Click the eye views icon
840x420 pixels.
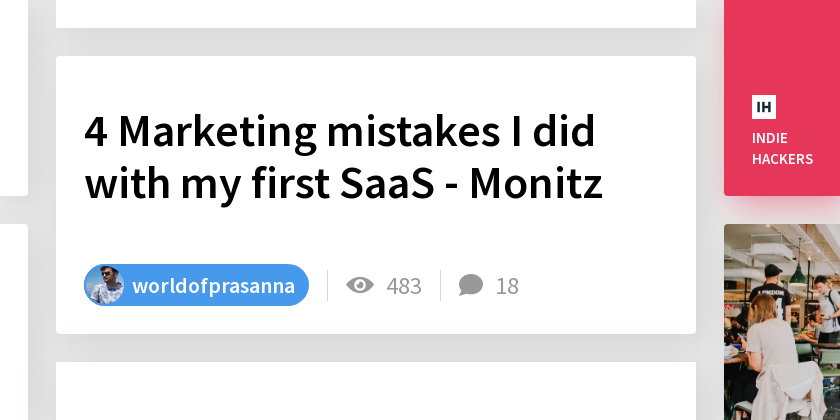coord(360,284)
